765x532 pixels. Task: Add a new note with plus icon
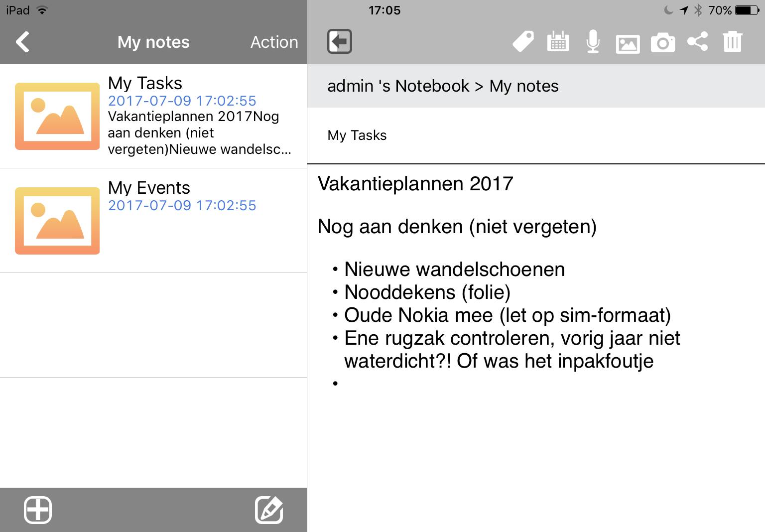(38, 510)
